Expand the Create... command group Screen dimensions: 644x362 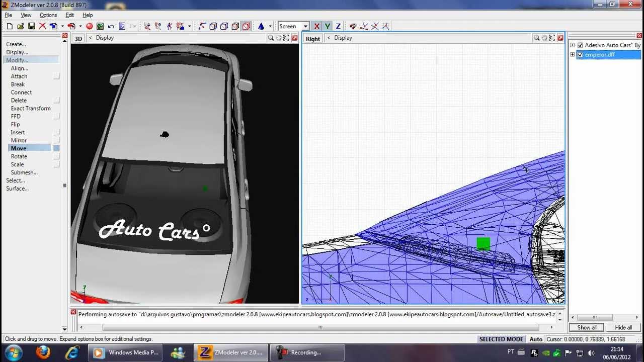click(16, 44)
